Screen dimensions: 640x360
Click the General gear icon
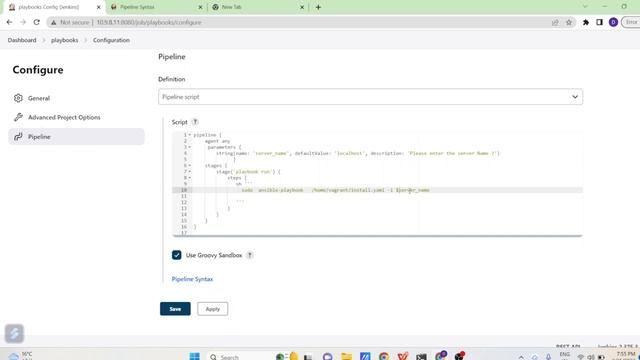(x=18, y=98)
